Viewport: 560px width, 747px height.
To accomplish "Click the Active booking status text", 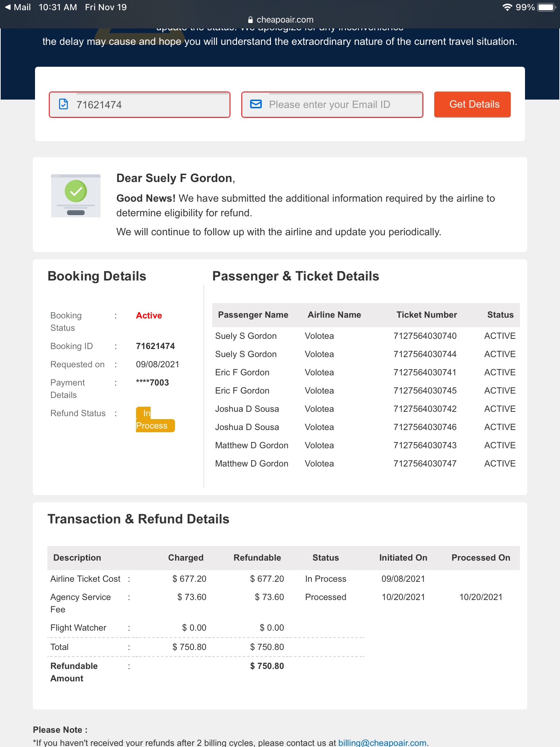I will tap(149, 316).
